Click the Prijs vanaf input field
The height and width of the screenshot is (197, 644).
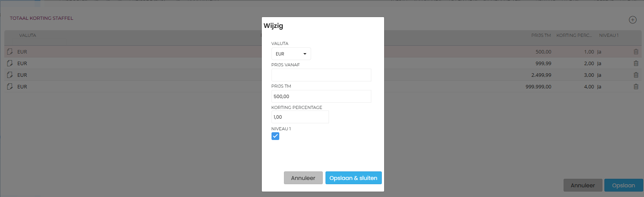coord(321,75)
